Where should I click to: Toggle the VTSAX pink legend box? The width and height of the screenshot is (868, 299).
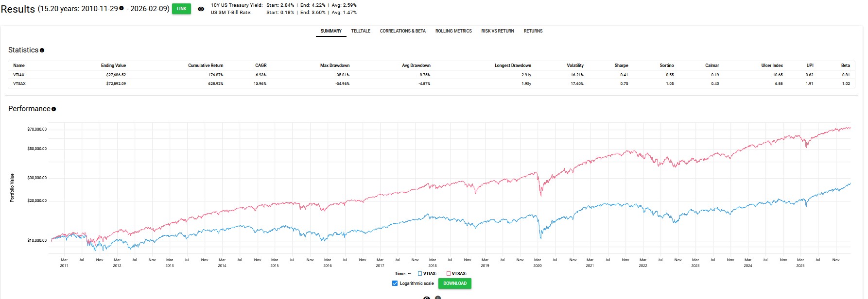tap(449, 274)
